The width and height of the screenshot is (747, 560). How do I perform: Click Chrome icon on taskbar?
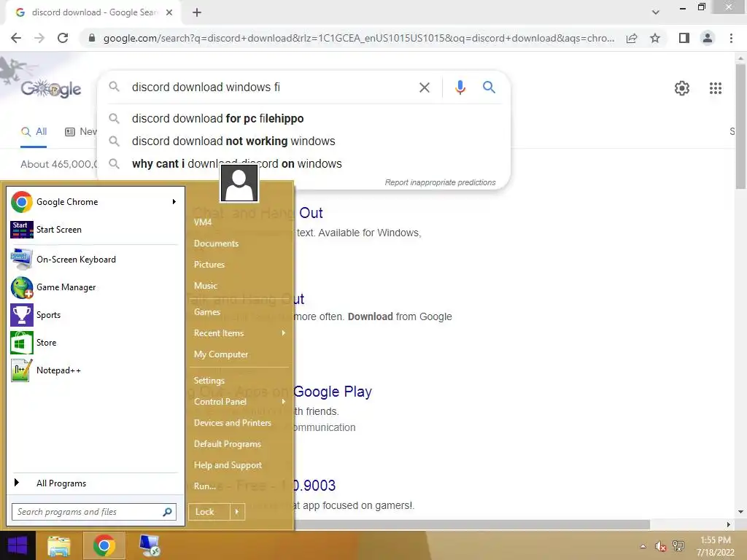104,545
